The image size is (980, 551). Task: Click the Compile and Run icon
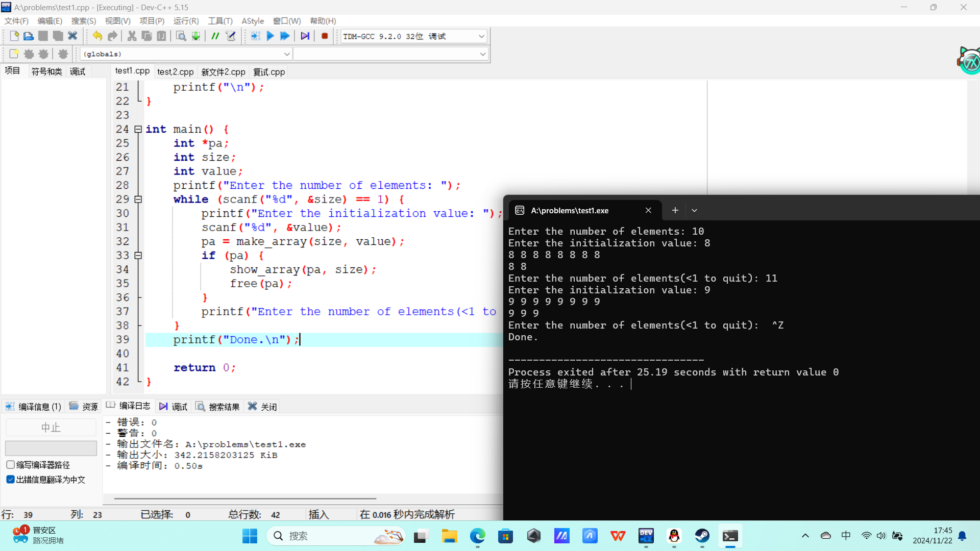point(285,36)
